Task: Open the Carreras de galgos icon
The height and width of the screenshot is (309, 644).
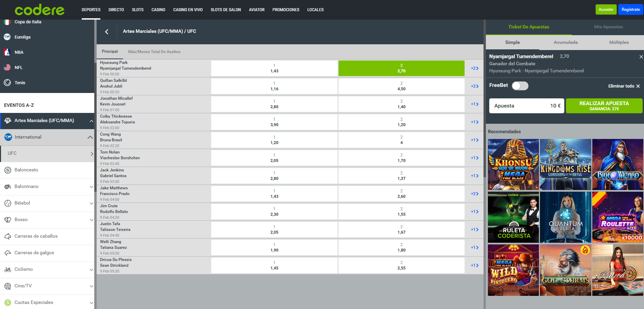Action: click(x=8, y=253)
